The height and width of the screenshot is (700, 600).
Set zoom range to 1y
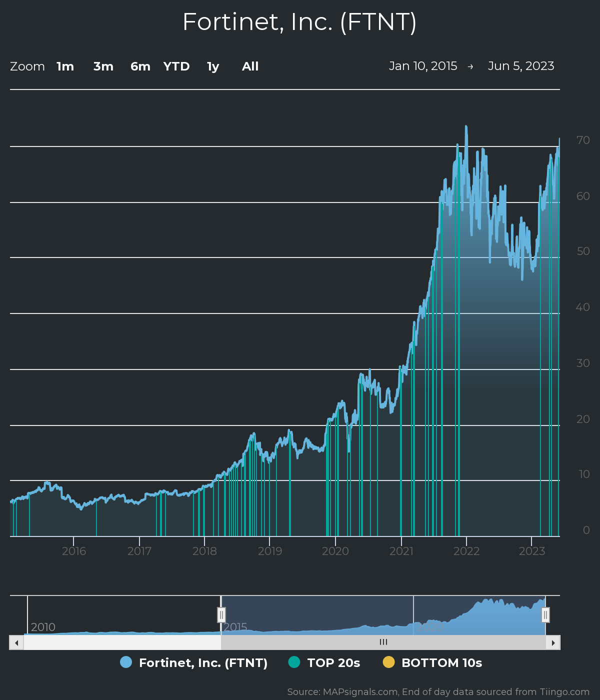tap(213, 66)
